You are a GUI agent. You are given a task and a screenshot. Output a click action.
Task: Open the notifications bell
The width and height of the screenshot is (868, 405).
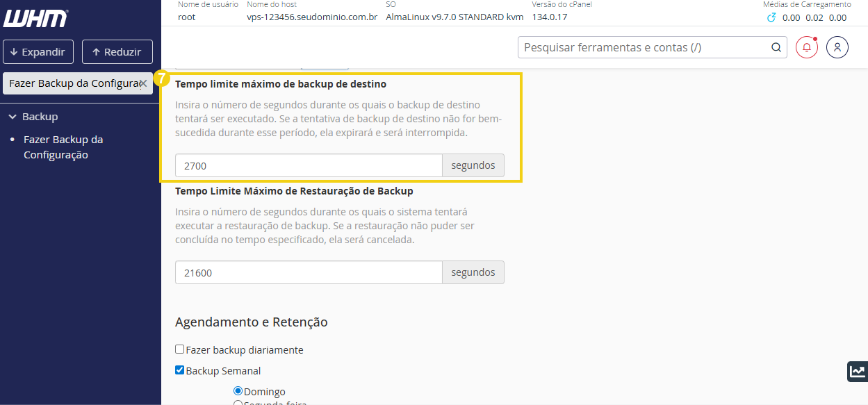[806, 47]
